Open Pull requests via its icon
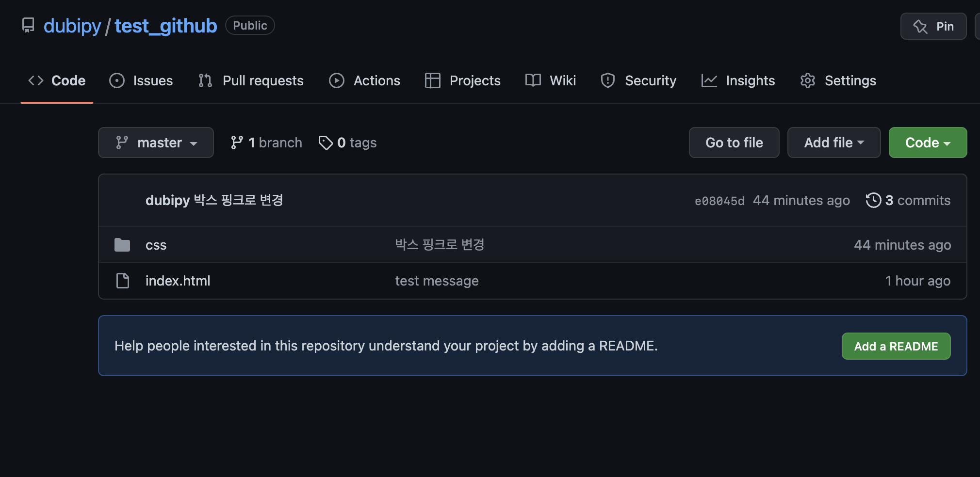980x477 pixels. pyautogui.click(x=205, y=80)
